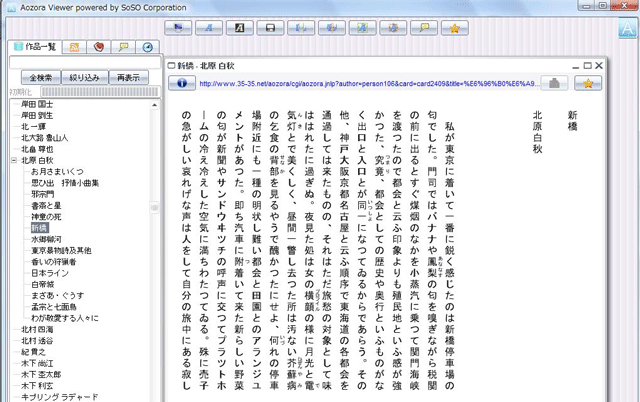Open the work お月さまいくつ
The image size is (640, 402).
pyautogui.click(x=58, y=172)
